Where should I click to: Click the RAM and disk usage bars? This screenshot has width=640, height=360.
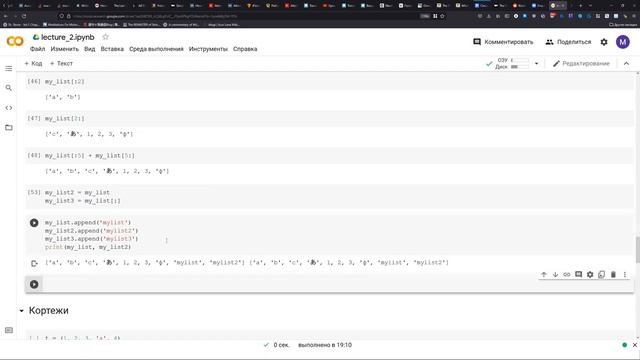point(512,63)
